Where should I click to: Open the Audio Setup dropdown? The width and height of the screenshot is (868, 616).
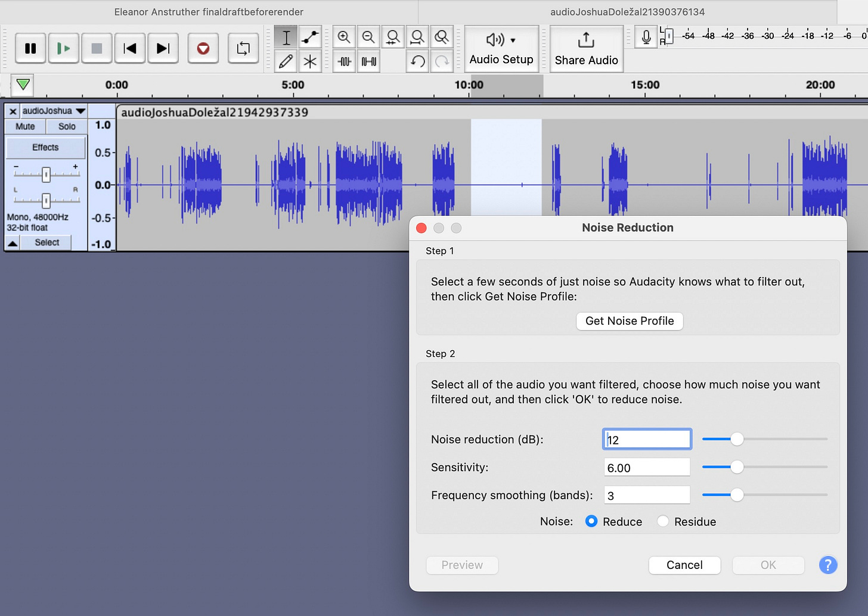coord(501,48)
